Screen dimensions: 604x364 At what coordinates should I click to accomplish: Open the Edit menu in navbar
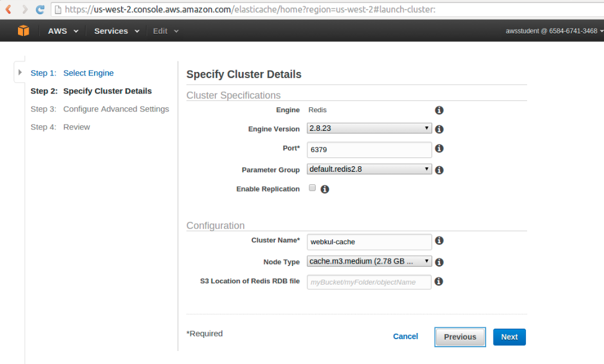tap(166, 31)
